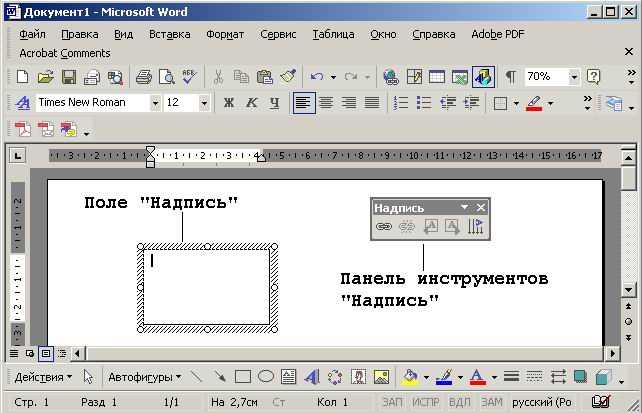
Task: Activate the Format Painter brush
Action: tap(288, 77)
